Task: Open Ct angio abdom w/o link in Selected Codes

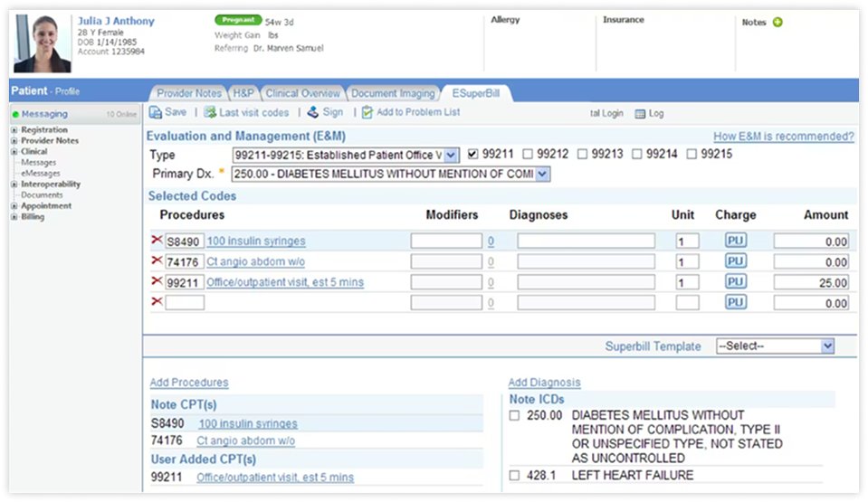Action: coord(255,261)
